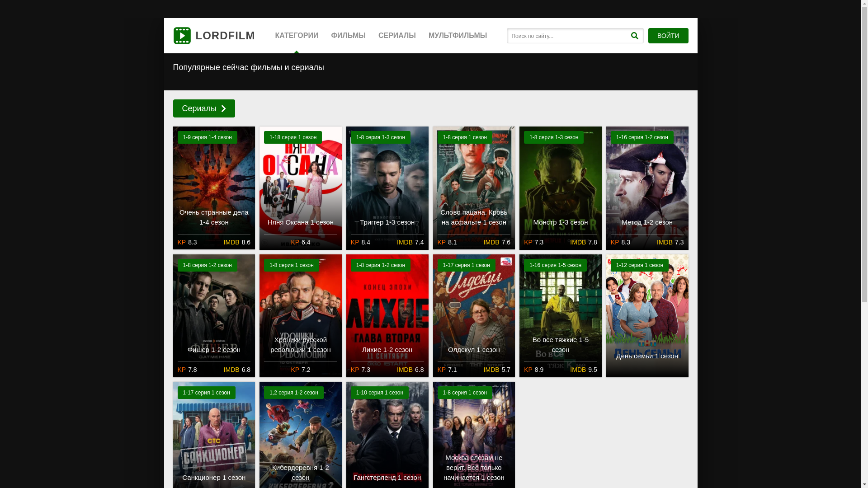Open Слово пацана 1 сезон poster
Image resolution: width=868 pixels, height=488 pixels.
474,188
